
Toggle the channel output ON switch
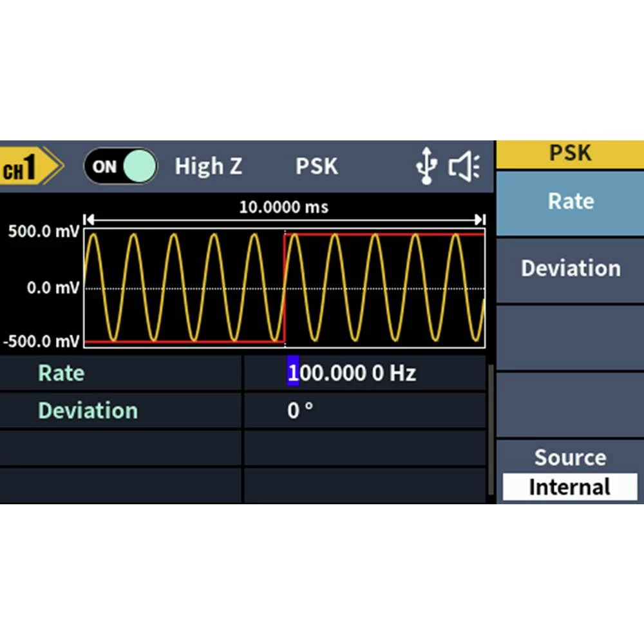(120, 167)
